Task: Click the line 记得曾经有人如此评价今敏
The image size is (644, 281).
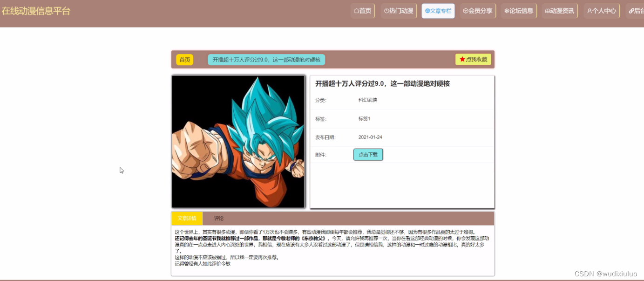Action: [x=203, y=263]
